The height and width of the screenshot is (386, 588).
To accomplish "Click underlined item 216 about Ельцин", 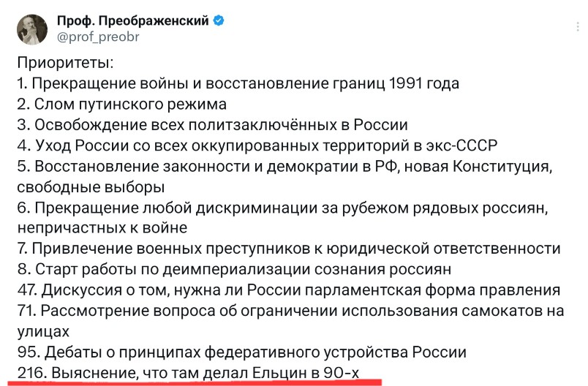I will tap(188, 373).
